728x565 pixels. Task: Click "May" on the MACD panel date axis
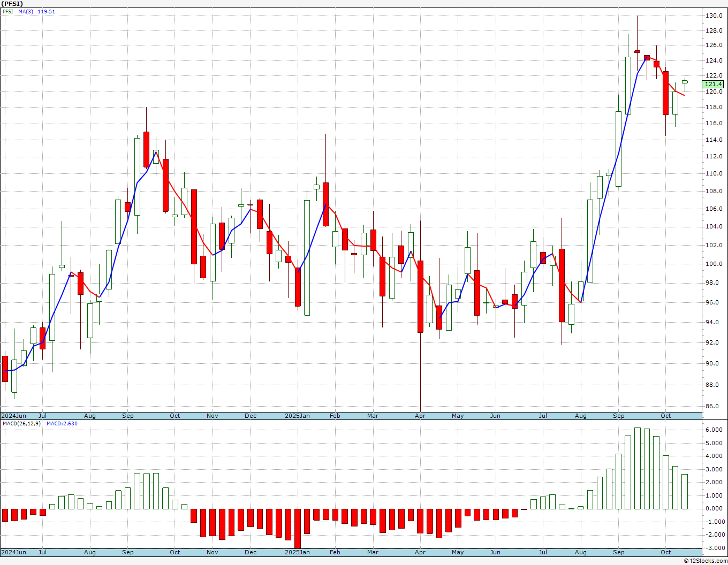pos(458,552)
